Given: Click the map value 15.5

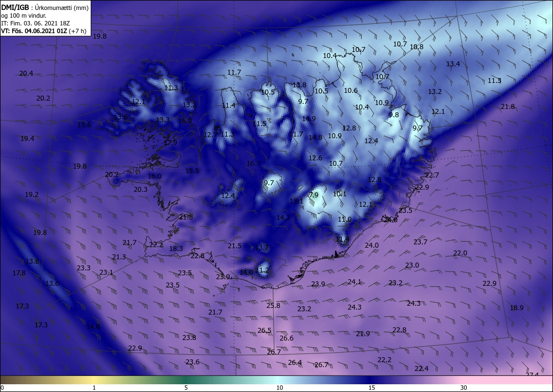Looking at the screenshot, I should coord(192,171).
